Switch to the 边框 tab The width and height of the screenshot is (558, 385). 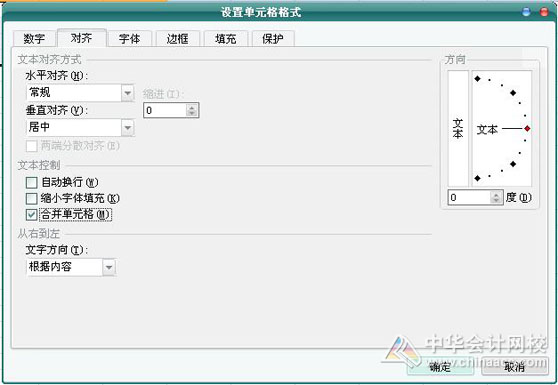tap(178, 38)
